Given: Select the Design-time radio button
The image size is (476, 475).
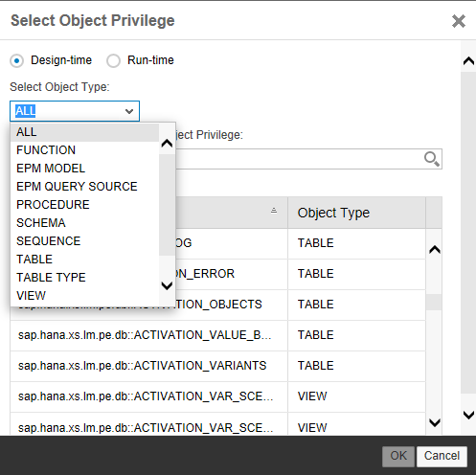Looking at the screenshot, I should click(x=16, y=60).
